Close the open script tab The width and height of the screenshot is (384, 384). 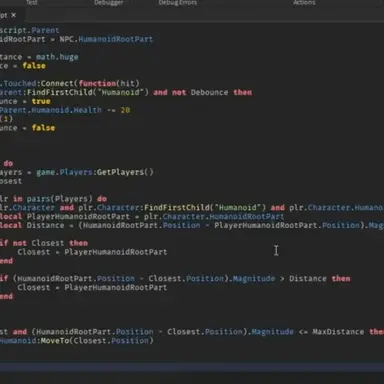[x=13, y=15]
